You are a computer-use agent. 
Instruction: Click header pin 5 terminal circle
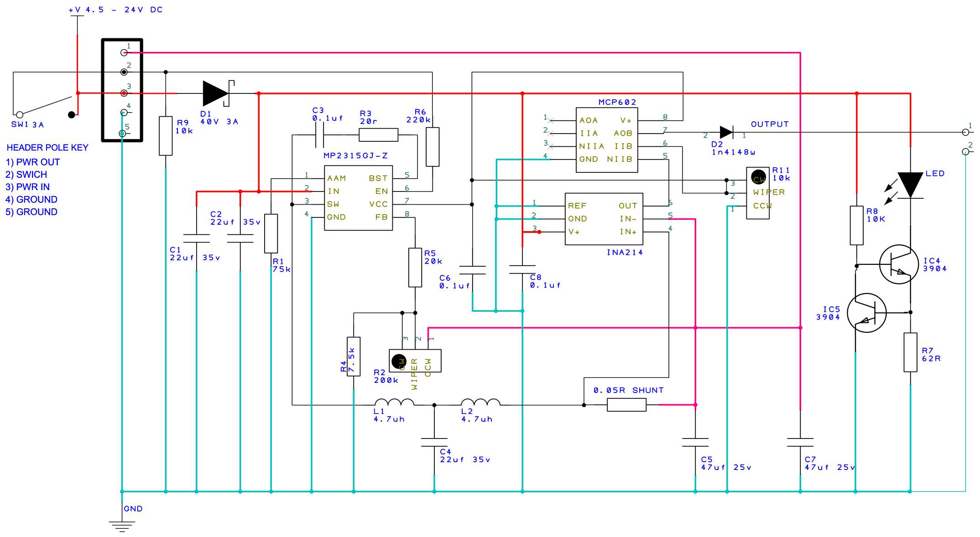coord(122,134)
